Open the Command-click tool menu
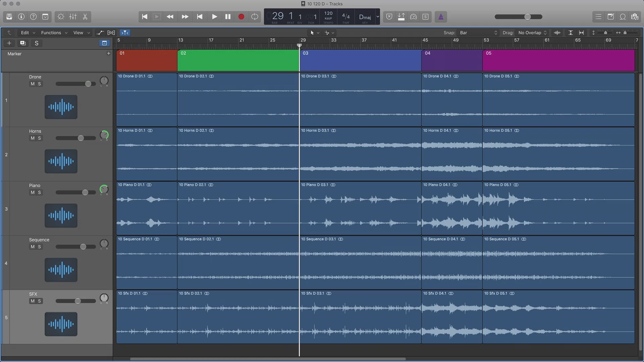The image size is (644, 362). (329, 33)
